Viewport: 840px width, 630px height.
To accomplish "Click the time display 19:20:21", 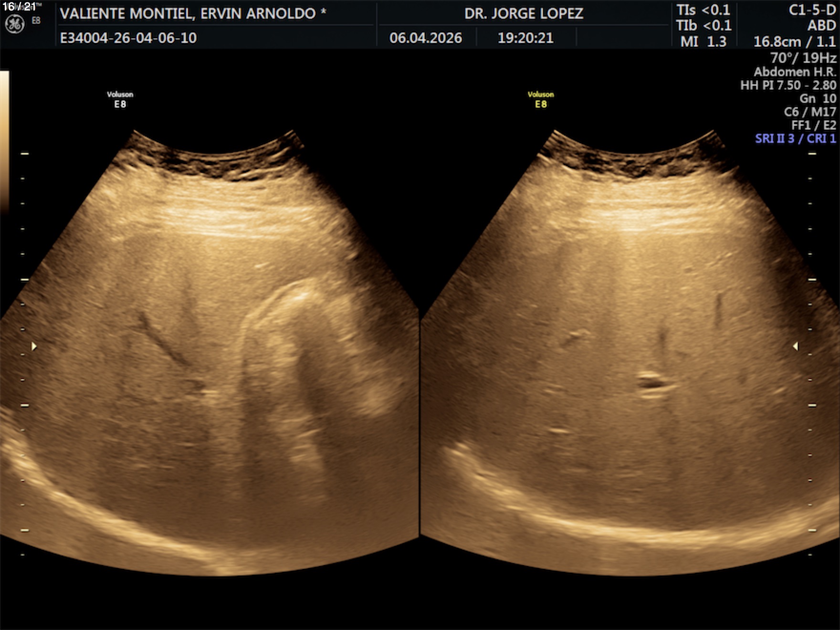I will pos(525,38).
